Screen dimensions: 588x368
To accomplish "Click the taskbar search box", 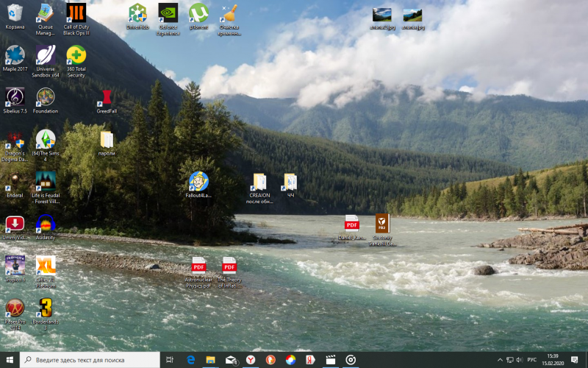I will [90, 360].
